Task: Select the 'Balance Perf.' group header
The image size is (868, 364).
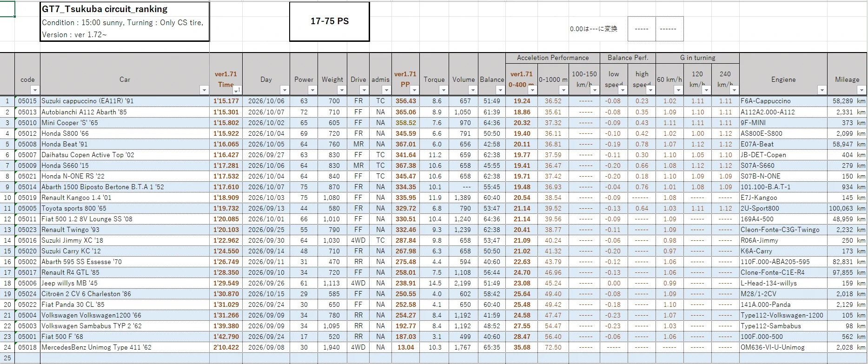Action: 628,58
